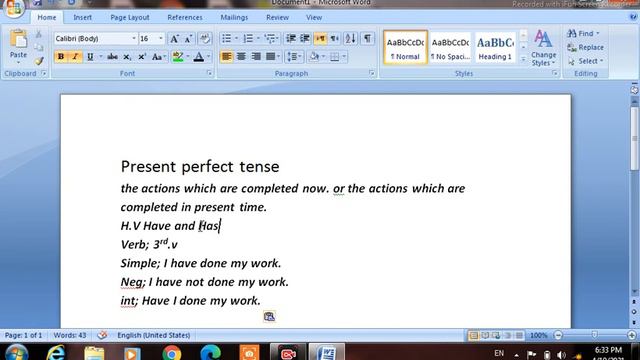Screen dimensions: 640x360
Task: Justify text alignment
Action: pyautogui.click(x=270, y=57)
